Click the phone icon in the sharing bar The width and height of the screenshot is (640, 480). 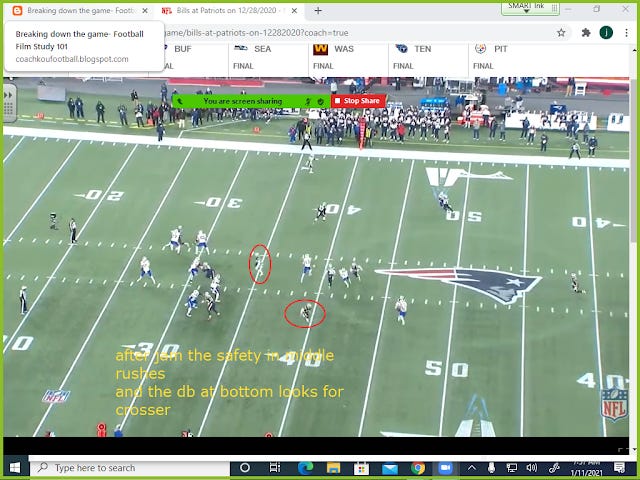180,101
